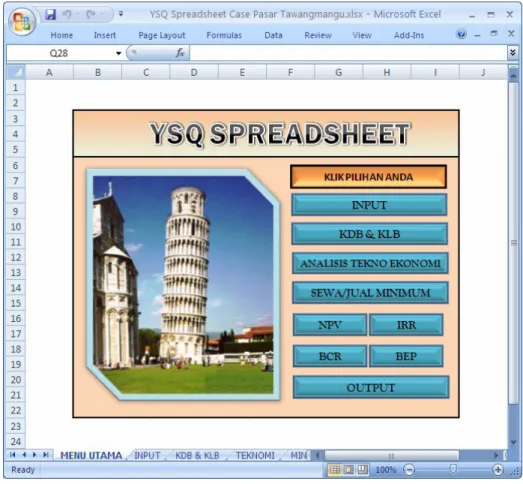
Task: Open the Insert ribbon tab
Action: coord(105,35)
